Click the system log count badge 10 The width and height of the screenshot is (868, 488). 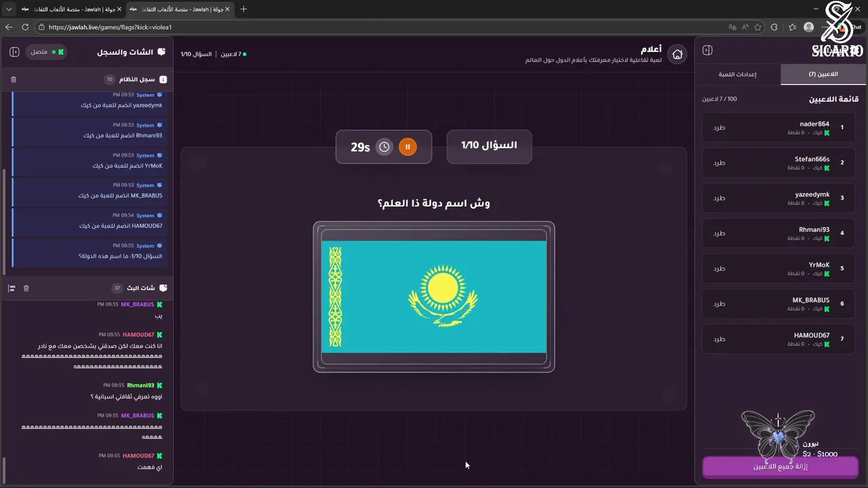(x=110, y=79)
